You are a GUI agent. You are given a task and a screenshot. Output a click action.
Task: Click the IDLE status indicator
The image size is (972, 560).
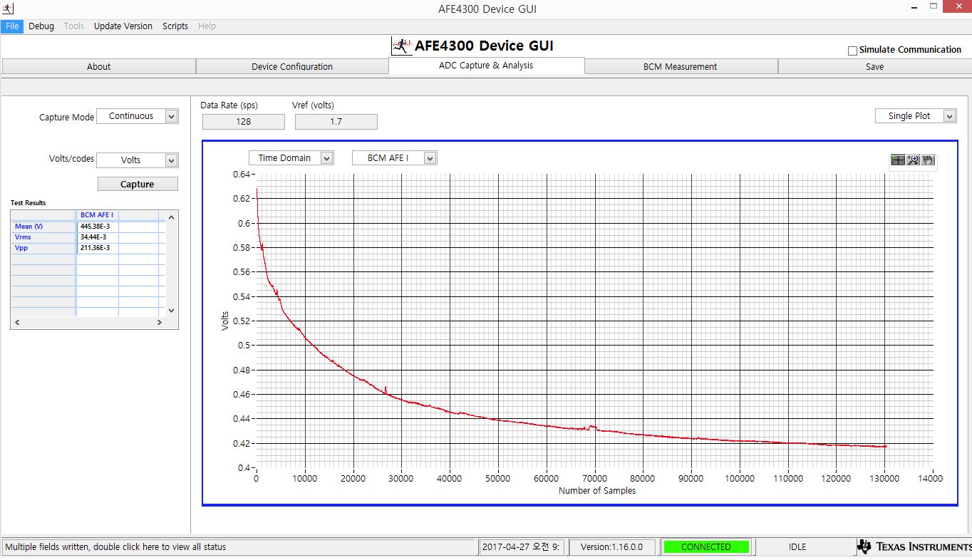pyautogui.click(x=797, y=547)
